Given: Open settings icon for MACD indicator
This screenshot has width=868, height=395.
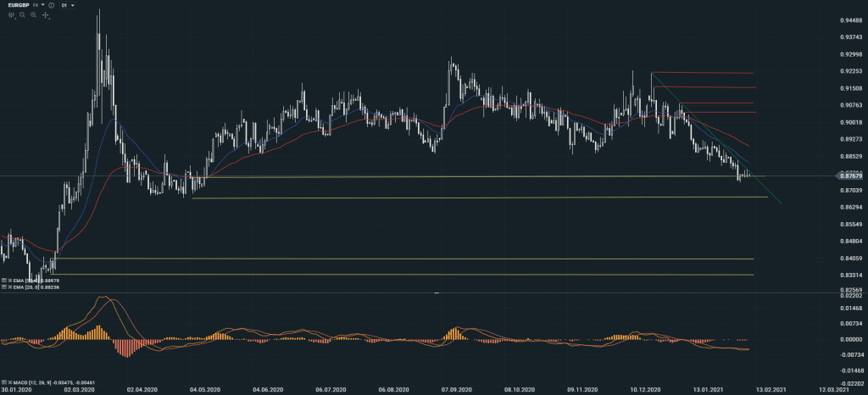Looking at the screenshot, I should point(4,382).
